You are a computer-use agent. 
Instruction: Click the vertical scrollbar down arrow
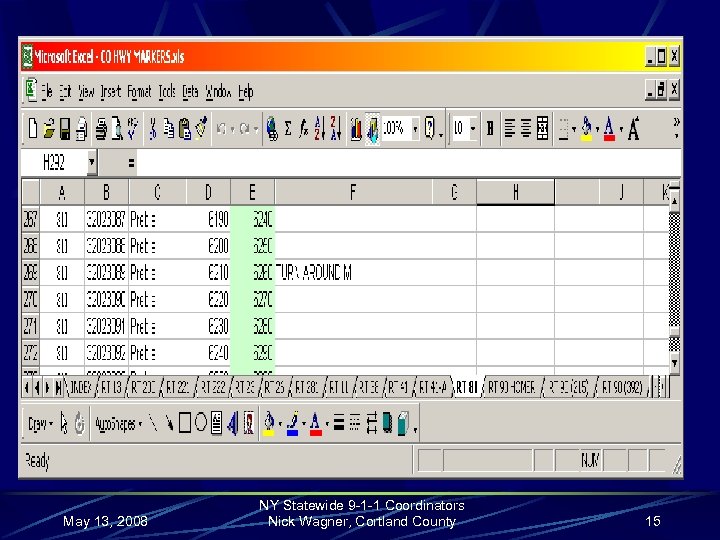[674, 363]
